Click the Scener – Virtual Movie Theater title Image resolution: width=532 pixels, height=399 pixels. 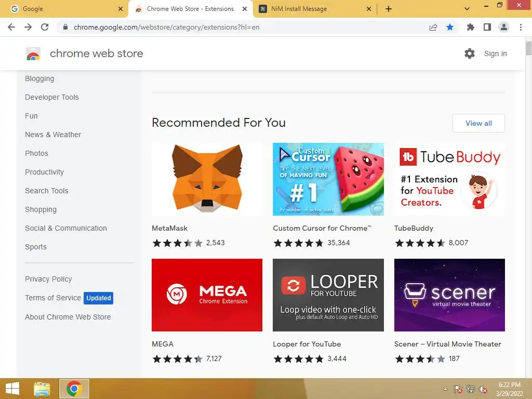tap(447, 344)
